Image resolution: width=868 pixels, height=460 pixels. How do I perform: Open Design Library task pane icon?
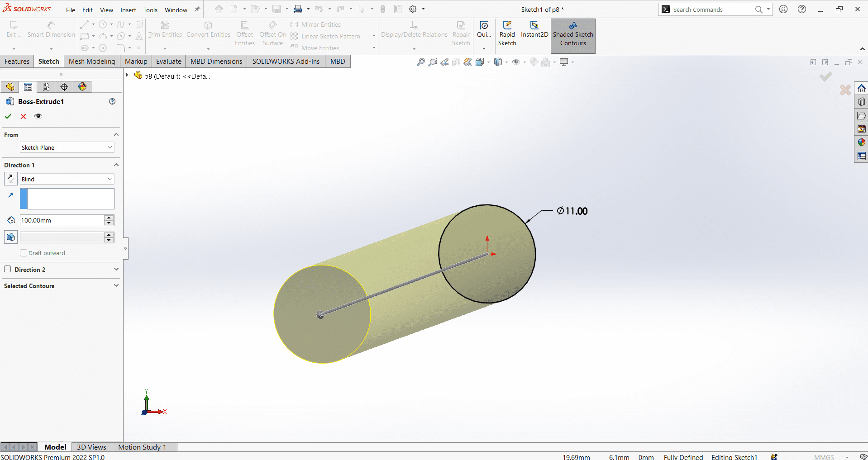coord(861,102)
